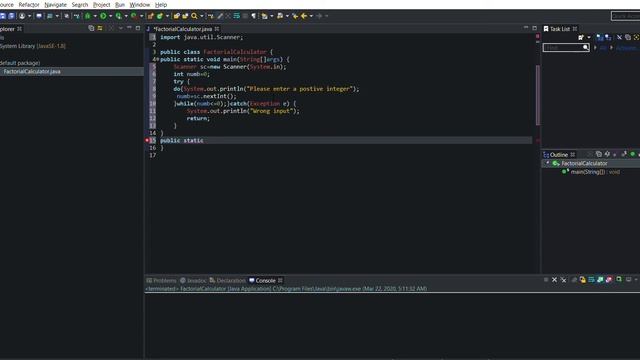Viewport: 640px width, 360px height.
Task: Open the Help menu
Action: click(161, 4)
